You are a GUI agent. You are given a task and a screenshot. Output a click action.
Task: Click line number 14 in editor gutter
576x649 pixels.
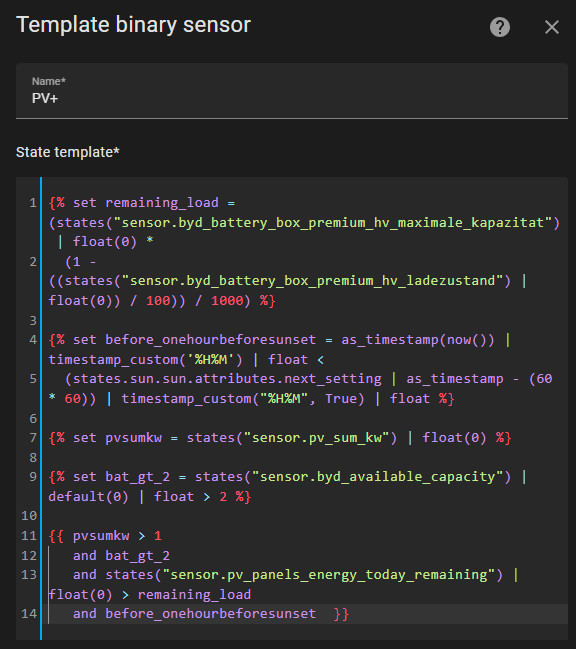[x=29, y=613]
